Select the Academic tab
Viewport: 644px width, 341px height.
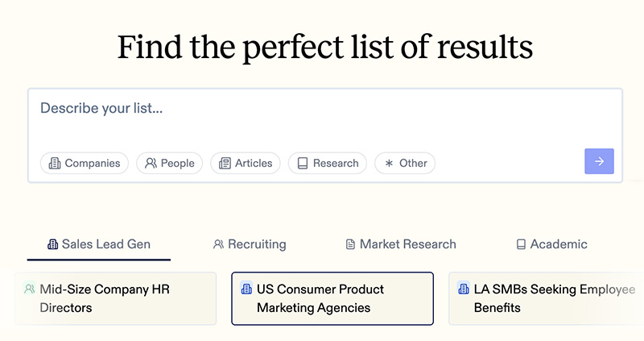coord(552,244)
